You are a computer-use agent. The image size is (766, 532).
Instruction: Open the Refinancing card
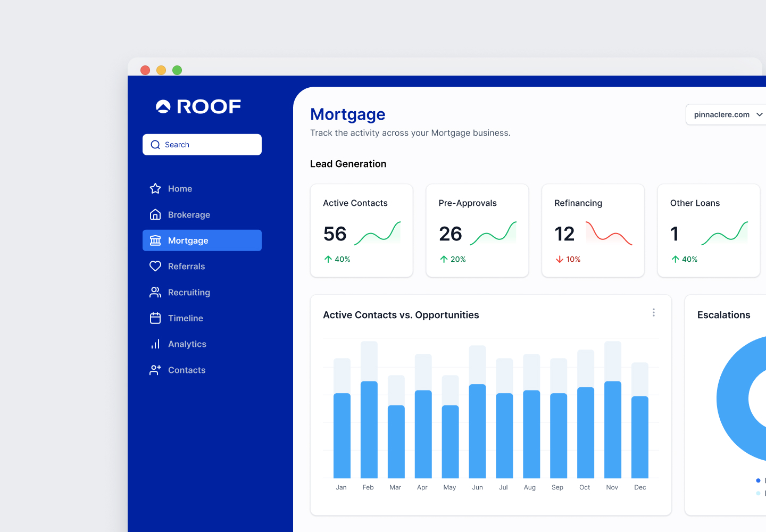click(x=593, y=230)
